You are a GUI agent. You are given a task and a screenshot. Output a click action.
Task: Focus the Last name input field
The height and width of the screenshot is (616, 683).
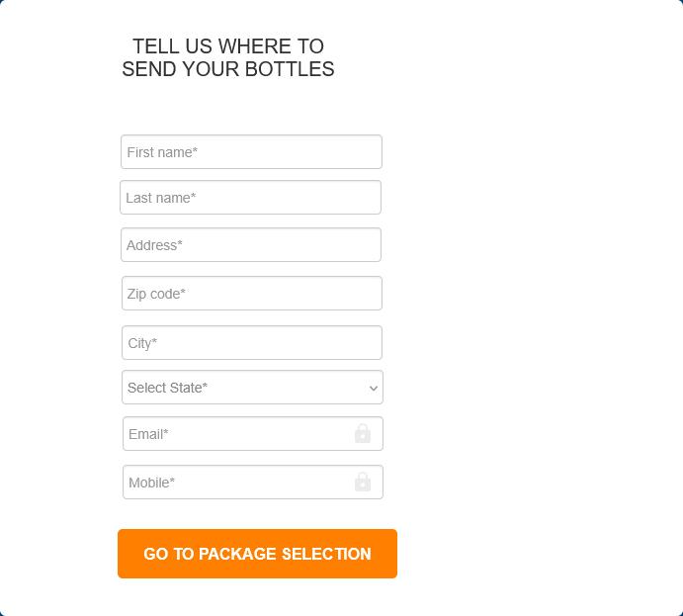[250, 198]
